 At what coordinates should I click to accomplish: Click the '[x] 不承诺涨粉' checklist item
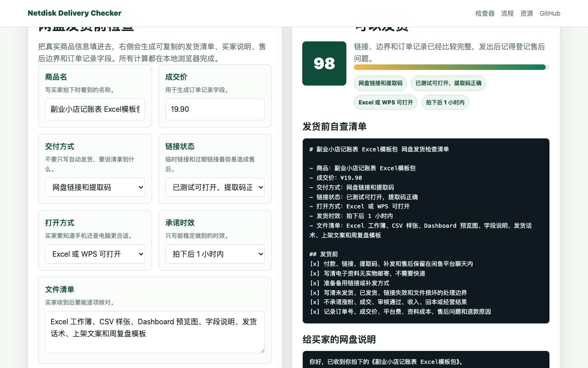coord(388,302)
